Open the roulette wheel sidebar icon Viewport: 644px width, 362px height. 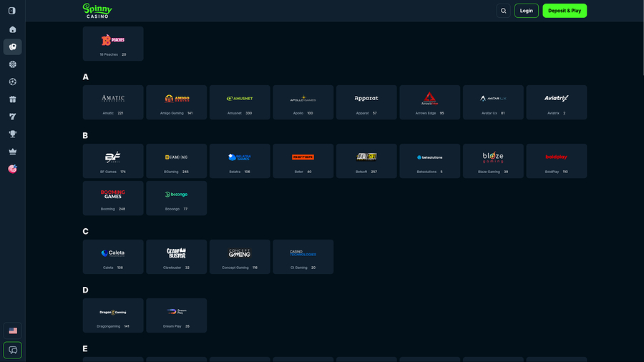click(x=13, y=64)
